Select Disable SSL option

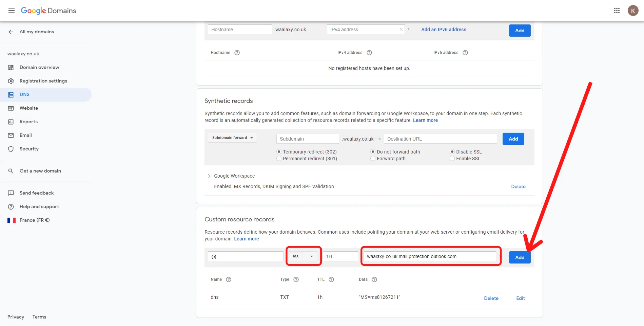click(x=452, y=152)
